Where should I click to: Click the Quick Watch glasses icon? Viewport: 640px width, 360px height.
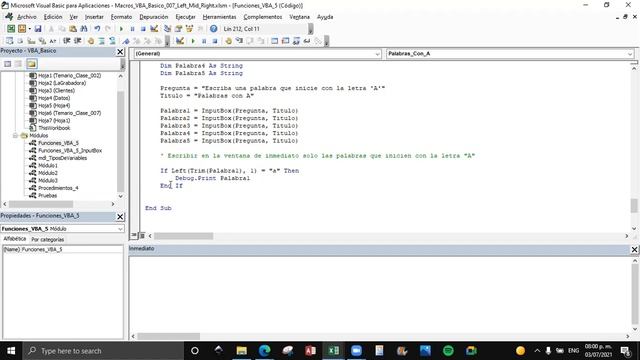307,41
